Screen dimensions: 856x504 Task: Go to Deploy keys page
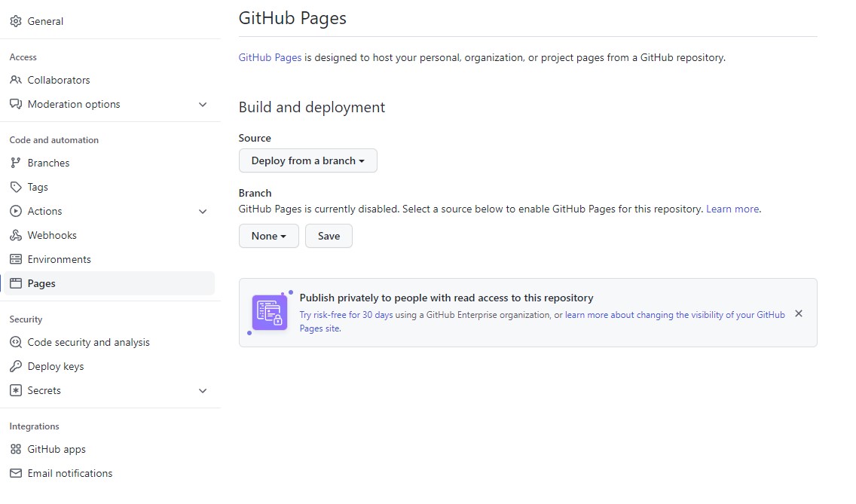pos(109,366)
